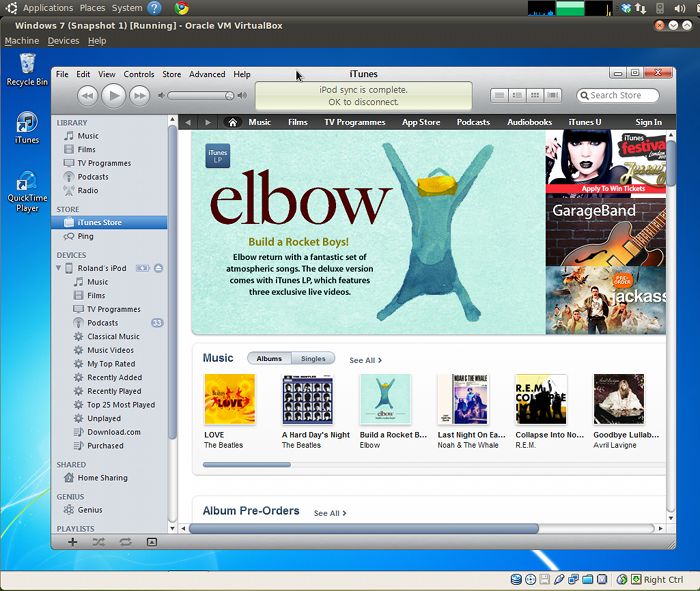Click See All for Album Pre-Orders
The image size is (700, 591).
tap(330, 513)
